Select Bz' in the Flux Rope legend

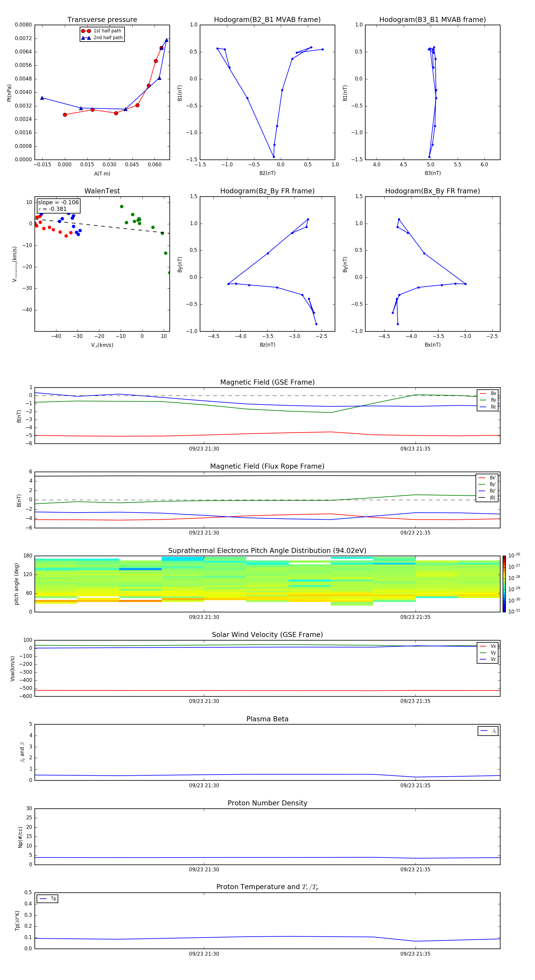[x=487, y=491]
